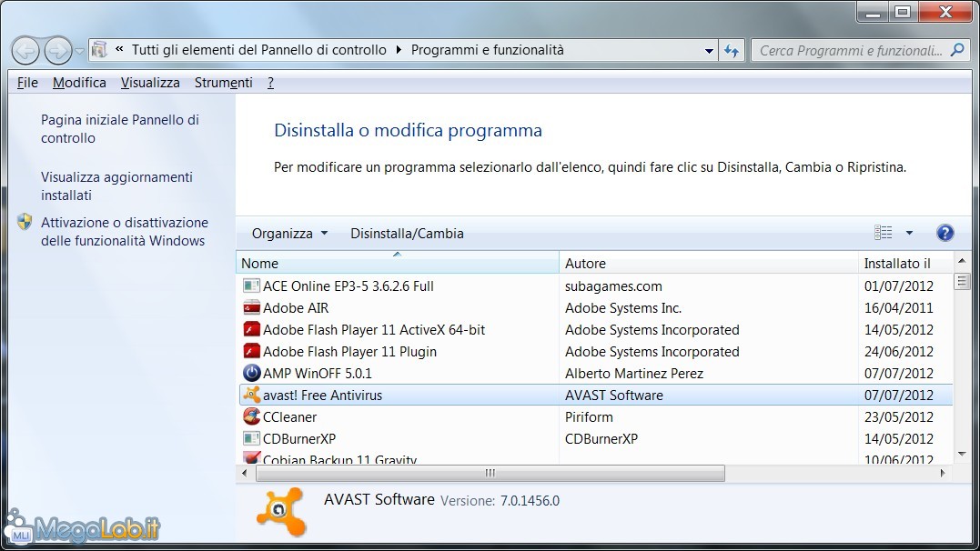Go back with the Back arrow

[25, 51]
